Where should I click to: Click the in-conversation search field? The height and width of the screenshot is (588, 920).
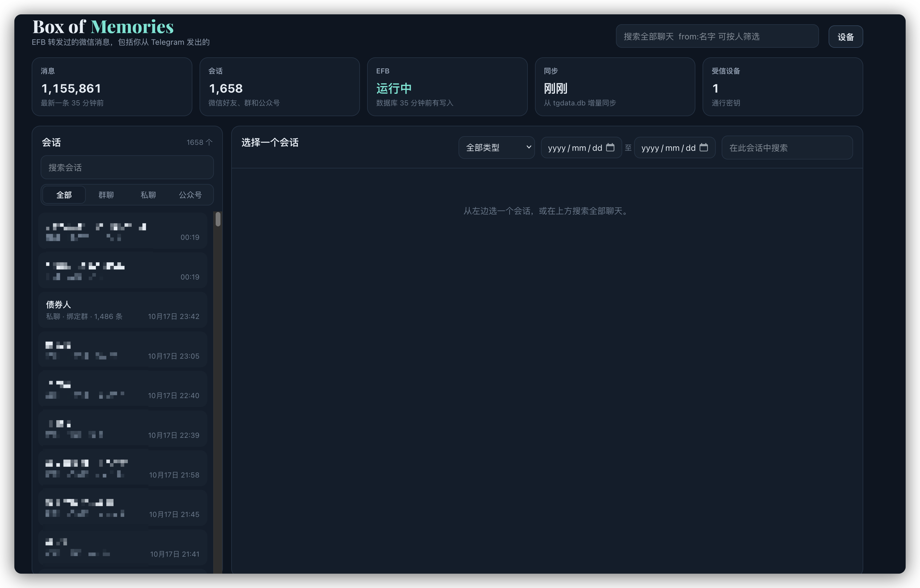coord(787,148)
